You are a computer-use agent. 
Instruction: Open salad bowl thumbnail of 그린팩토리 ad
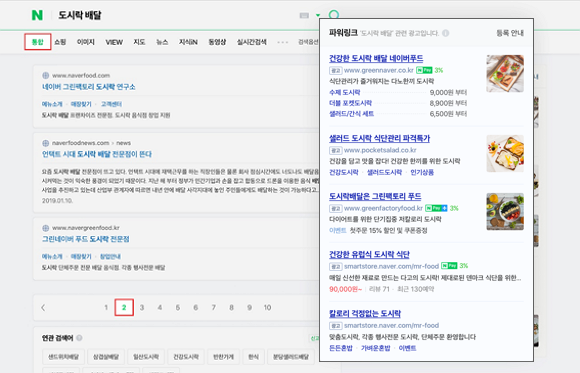tap(505, 212)
